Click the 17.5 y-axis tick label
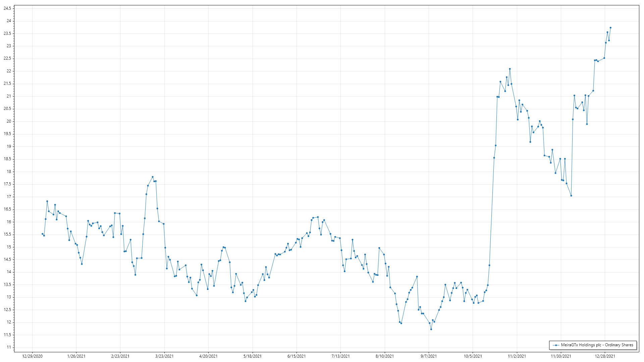The height and width of the screenshot is (362, 644). 7,184
